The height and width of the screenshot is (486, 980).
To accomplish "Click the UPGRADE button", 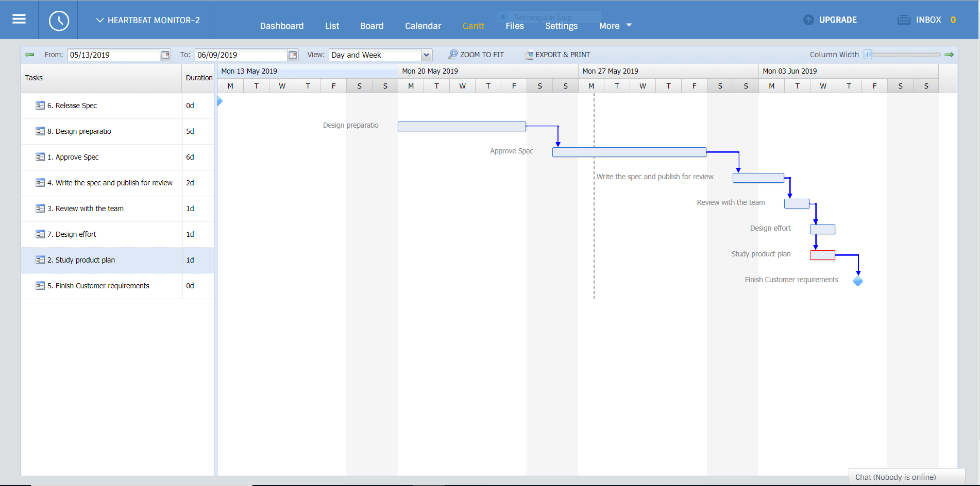I will click(x=838, y=20).
